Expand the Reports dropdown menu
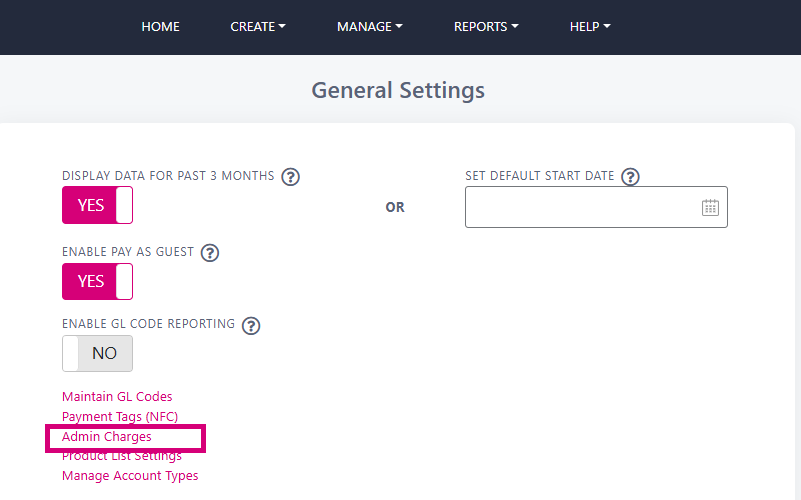This screenshot has height=500, width=801. click(x=486, y=27)
